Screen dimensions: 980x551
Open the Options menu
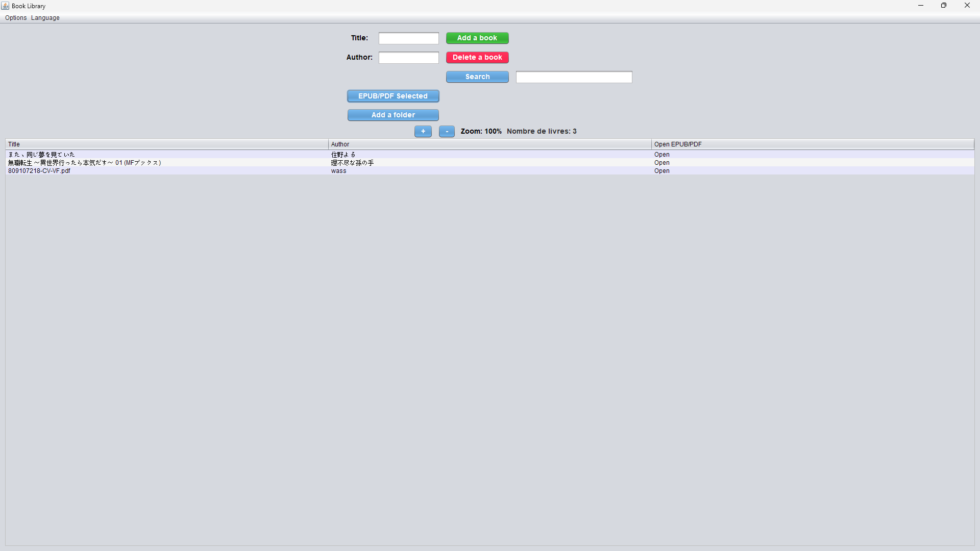pos(16,17)
